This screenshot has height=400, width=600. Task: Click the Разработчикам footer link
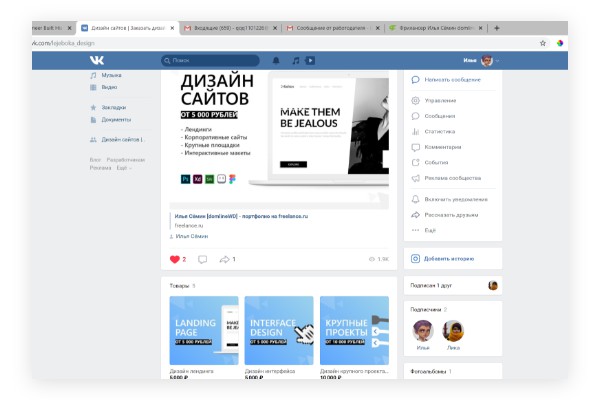tap(126, 160)
